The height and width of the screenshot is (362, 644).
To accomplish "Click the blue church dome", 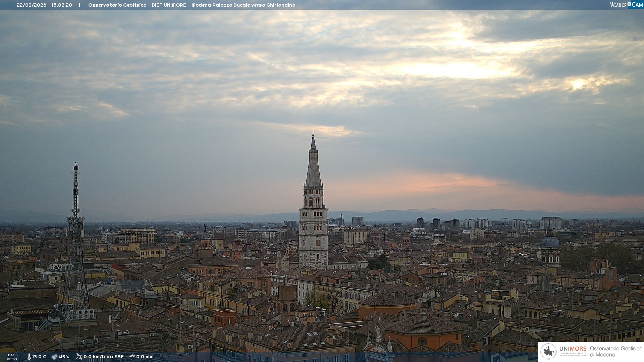I will click(x=550, y=242).
